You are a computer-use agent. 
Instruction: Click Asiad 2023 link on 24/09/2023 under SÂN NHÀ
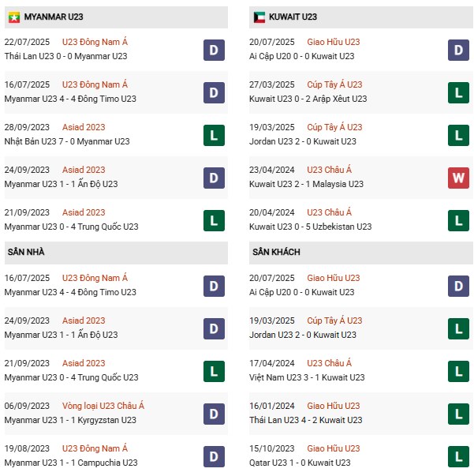[84, 320]
